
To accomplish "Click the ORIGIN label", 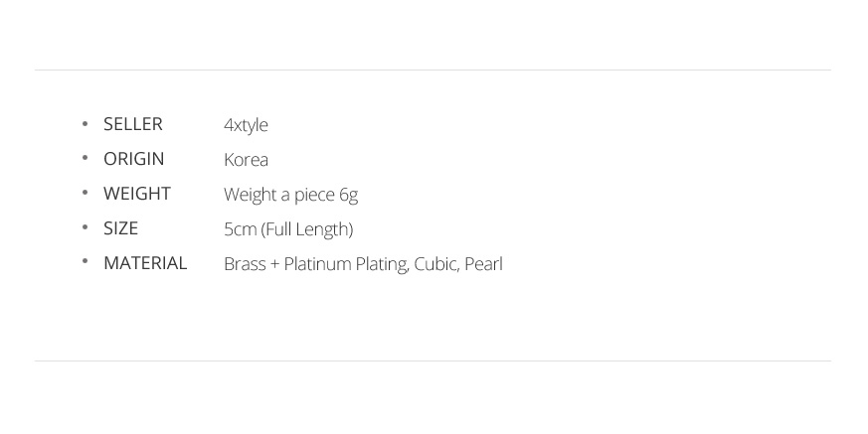I will click(x=134, y=159).
